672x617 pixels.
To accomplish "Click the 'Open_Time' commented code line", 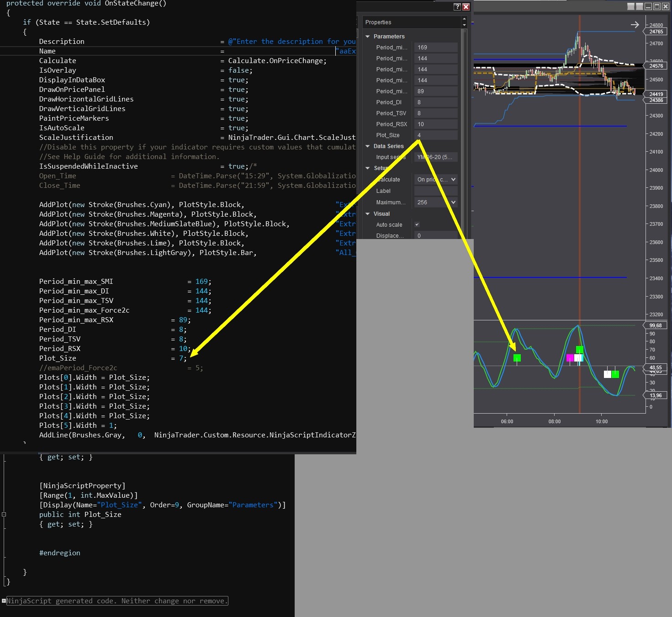I will point(197,176).
